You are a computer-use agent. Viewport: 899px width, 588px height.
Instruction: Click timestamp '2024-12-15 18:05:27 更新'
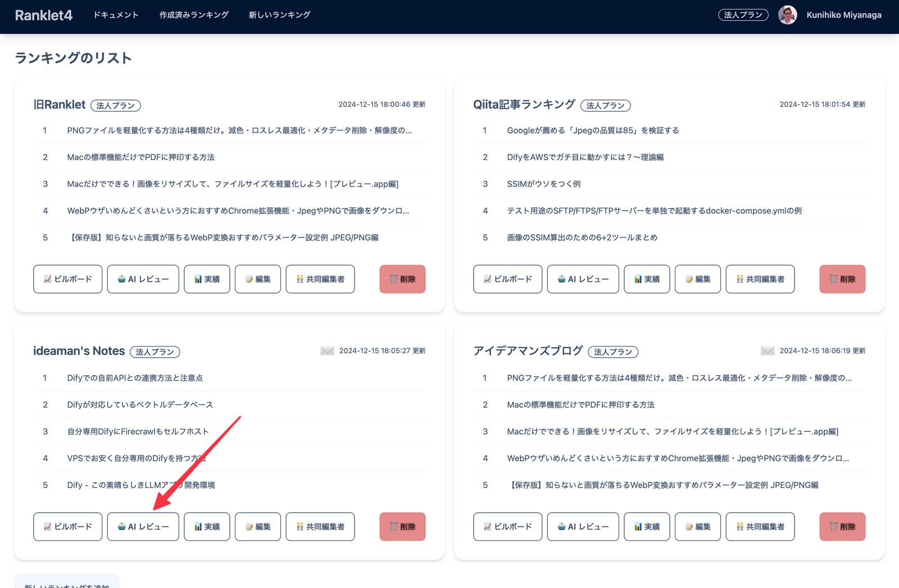click(x=382, y=350)
